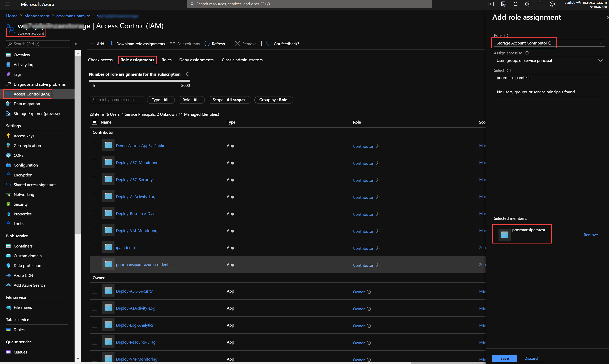
Task: Open the Assign access to dropdown
Action: pyautogui.click(x=600, y=60)
